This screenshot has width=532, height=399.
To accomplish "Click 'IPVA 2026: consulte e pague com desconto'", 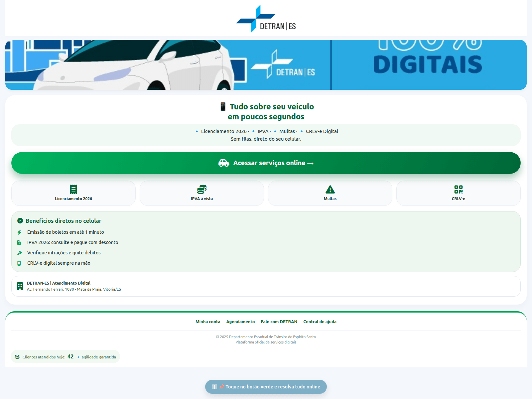I will point(72,242).
